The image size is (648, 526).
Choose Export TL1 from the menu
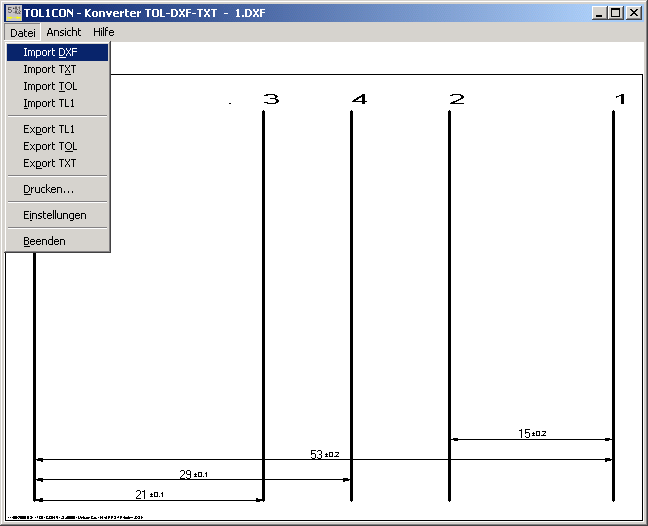[49, 129]
